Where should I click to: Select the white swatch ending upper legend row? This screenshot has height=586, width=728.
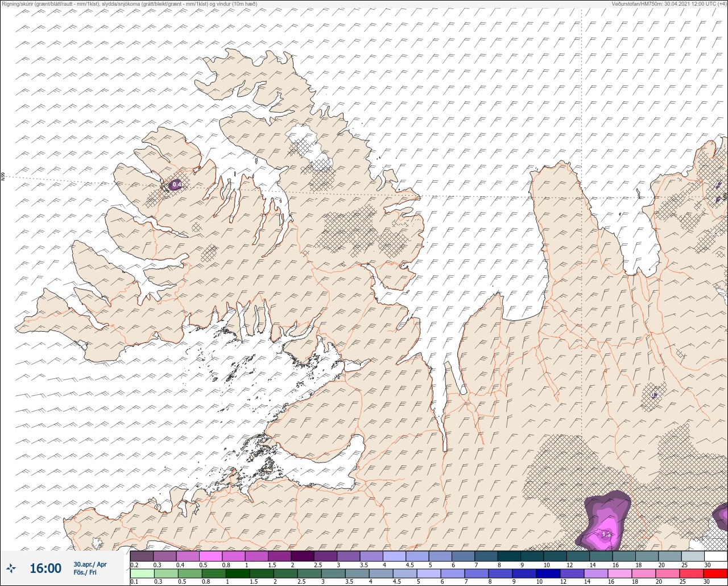pos(716,556)
